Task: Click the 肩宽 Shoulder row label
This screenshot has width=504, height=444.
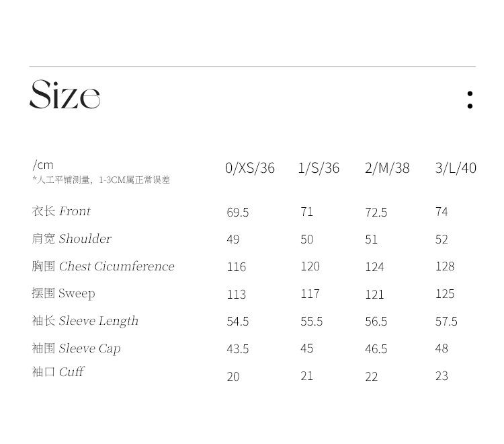Action: click(71, 239)
